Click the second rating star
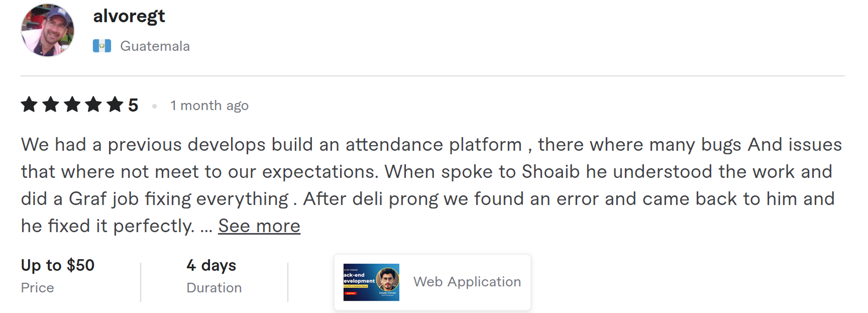 (50, 104)
